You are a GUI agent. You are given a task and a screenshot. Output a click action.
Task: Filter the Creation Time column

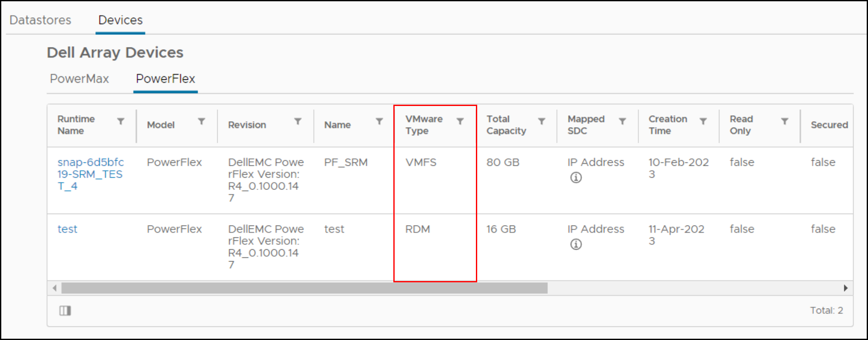(x=703, y=121)
